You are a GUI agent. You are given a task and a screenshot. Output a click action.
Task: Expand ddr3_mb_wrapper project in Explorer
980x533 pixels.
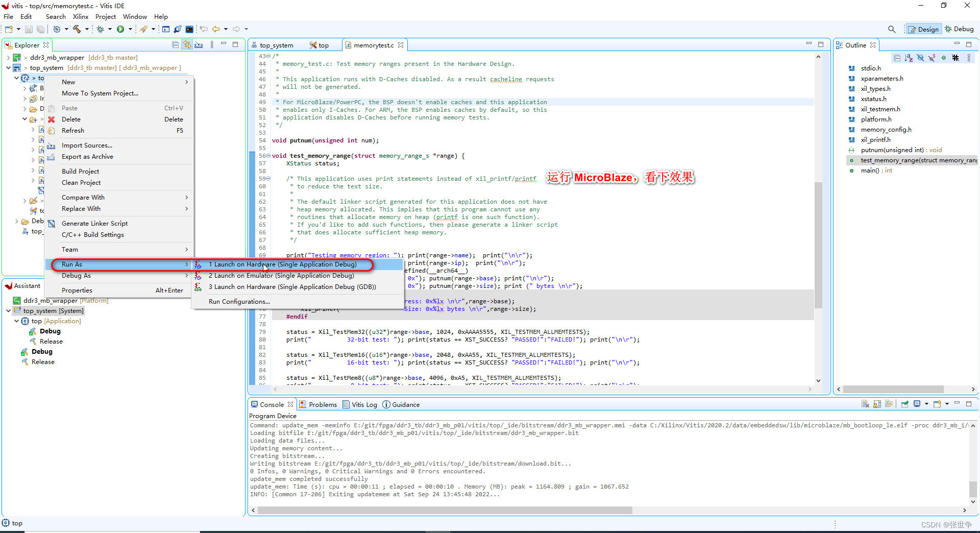[8, 58]
